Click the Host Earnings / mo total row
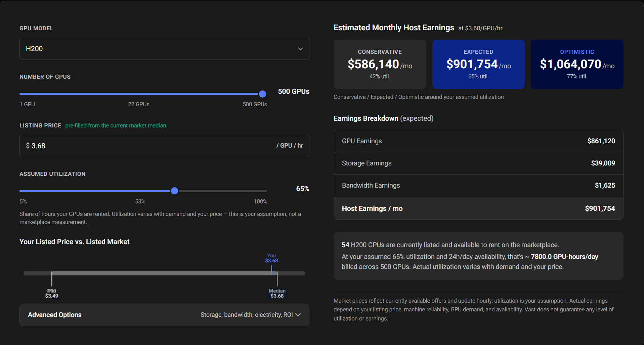The image size is (644, 345). [x=478, y=208]
